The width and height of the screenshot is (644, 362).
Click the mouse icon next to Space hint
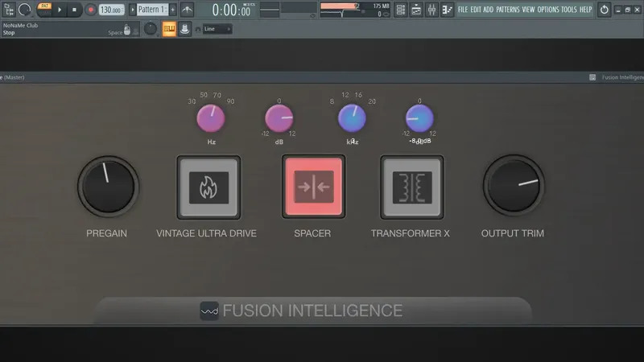127,30
